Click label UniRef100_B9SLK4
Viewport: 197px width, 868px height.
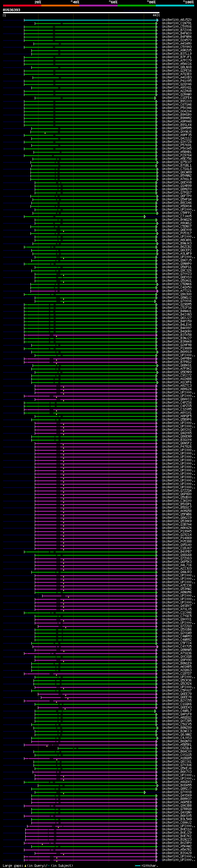176,125
